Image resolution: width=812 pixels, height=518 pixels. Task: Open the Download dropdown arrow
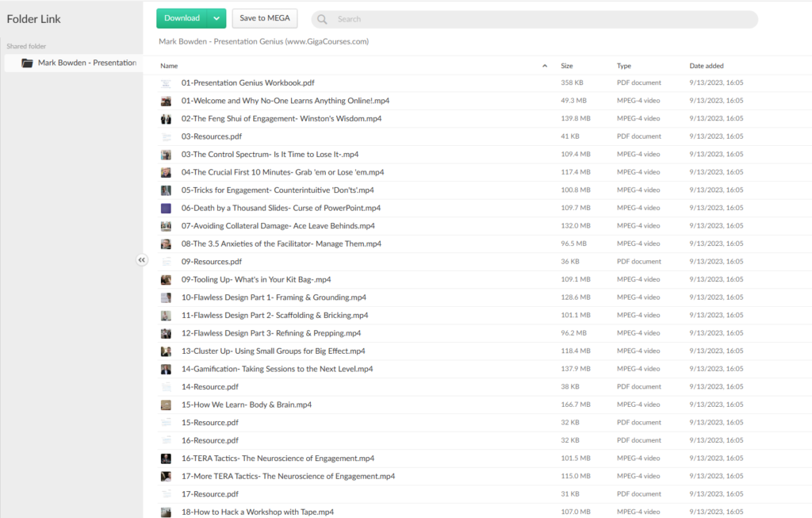click(216, 18)
